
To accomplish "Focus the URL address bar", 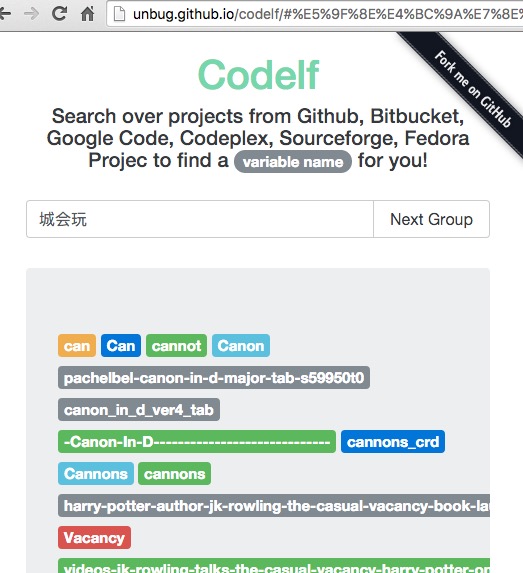I will coord(315,14).
